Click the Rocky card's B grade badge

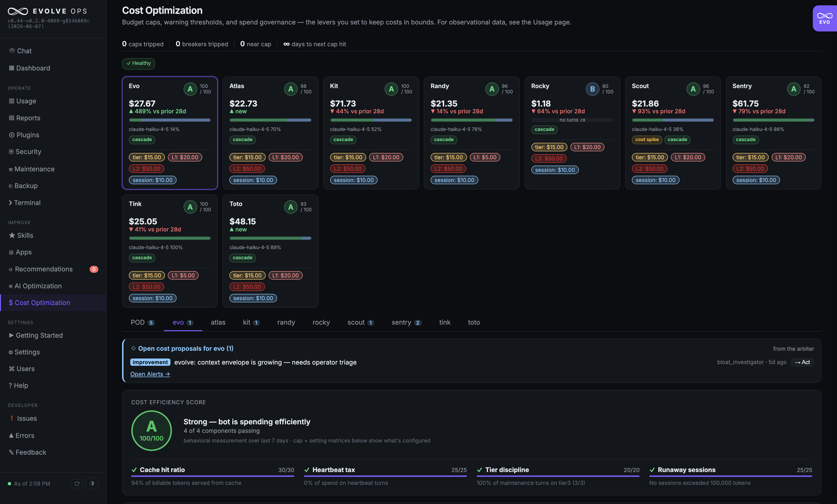592,89
